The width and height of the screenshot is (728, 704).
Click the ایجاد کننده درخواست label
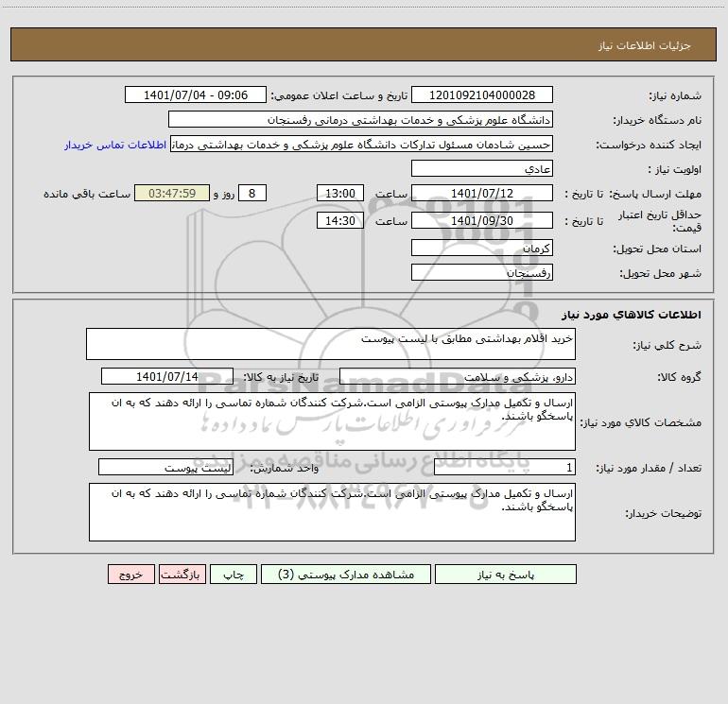649,145
